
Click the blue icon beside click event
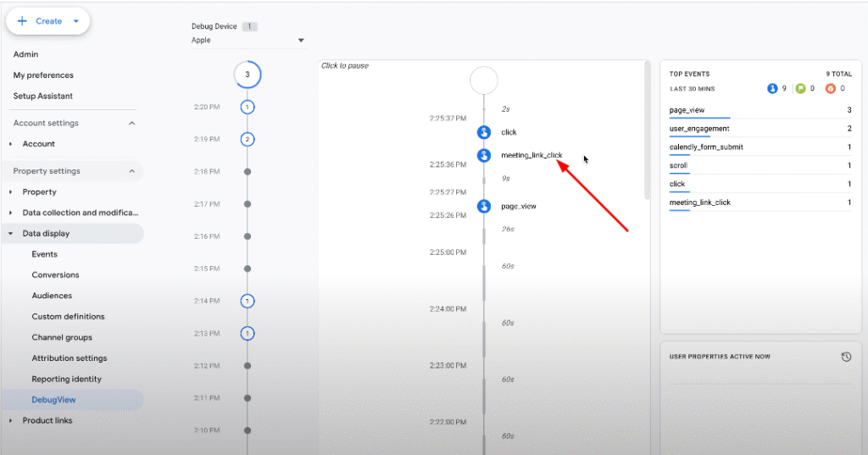coord(484,132)
